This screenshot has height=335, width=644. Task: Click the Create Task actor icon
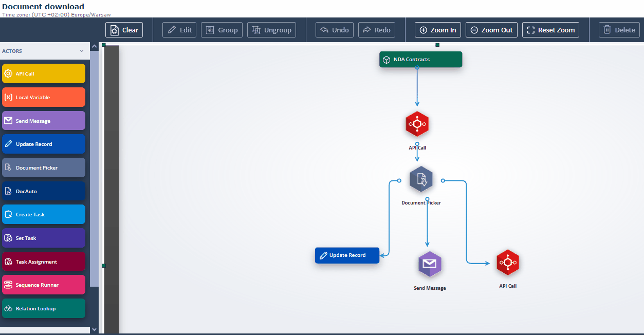click(8, 214)
